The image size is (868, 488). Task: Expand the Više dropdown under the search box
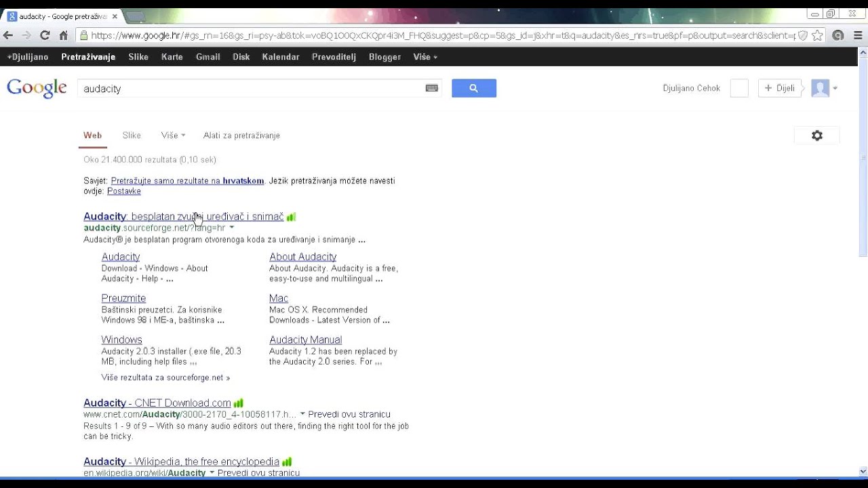173,136
